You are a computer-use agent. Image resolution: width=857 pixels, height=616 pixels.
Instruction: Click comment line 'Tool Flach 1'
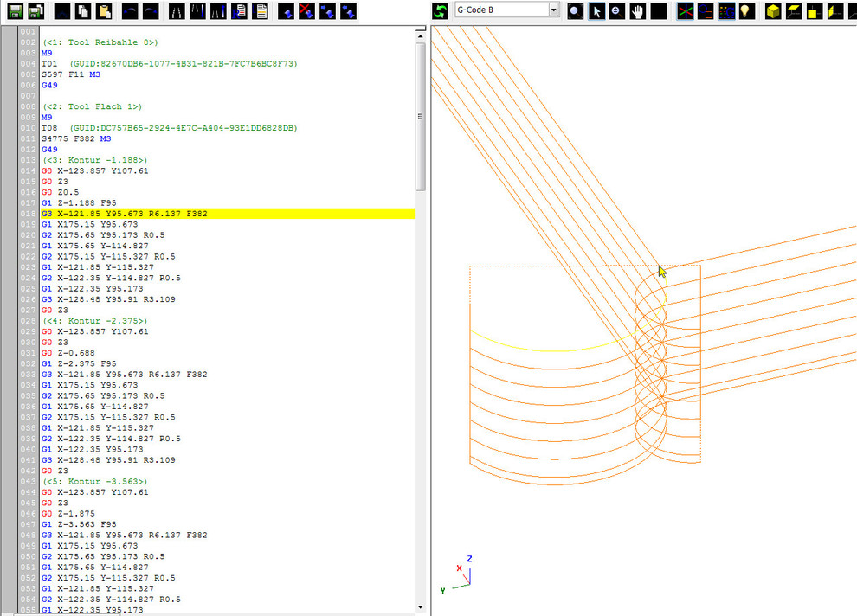pos(93,106)
